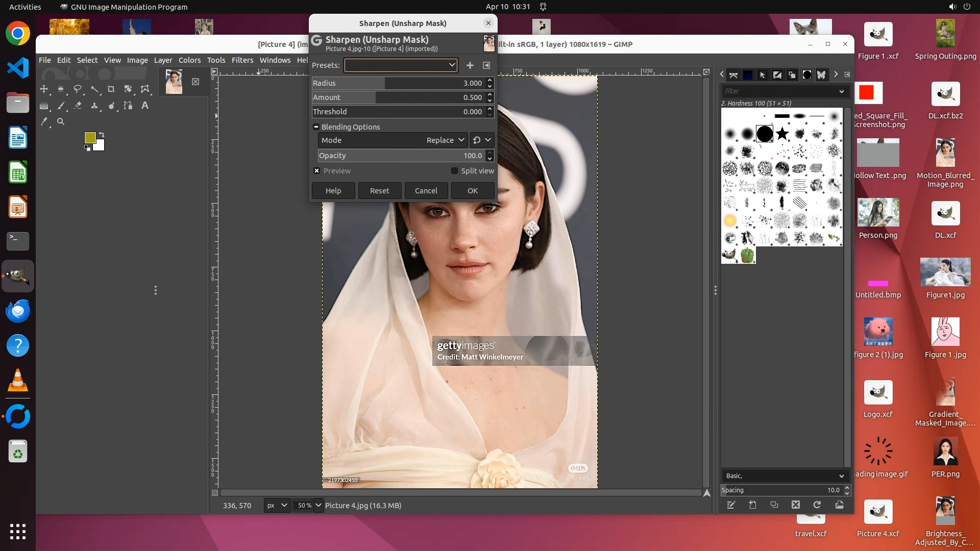Enable the Split view checkbox
The height and width of the screenshot is (551, 980).
point(454,171)
